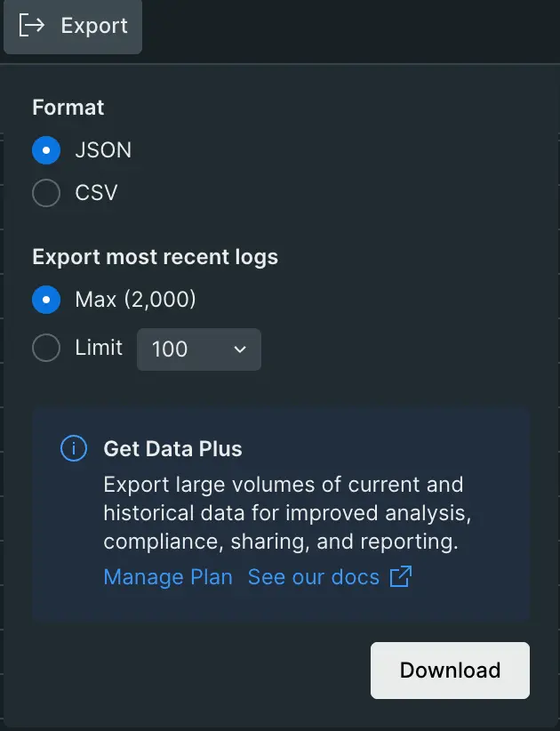The height and width of the screenshot is (731, 560).
Task: Click the info circle icon beside Get Data Plus
Action: [x=73, y=449]
